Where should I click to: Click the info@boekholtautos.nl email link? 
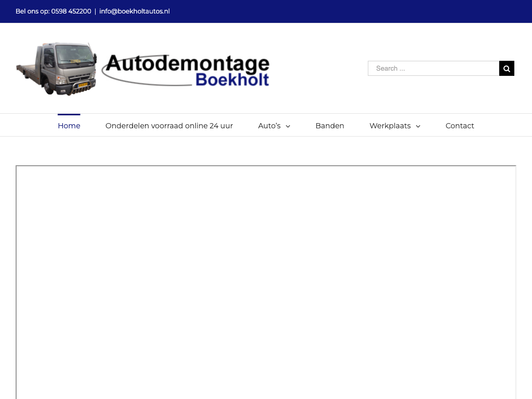click(135, 11)
